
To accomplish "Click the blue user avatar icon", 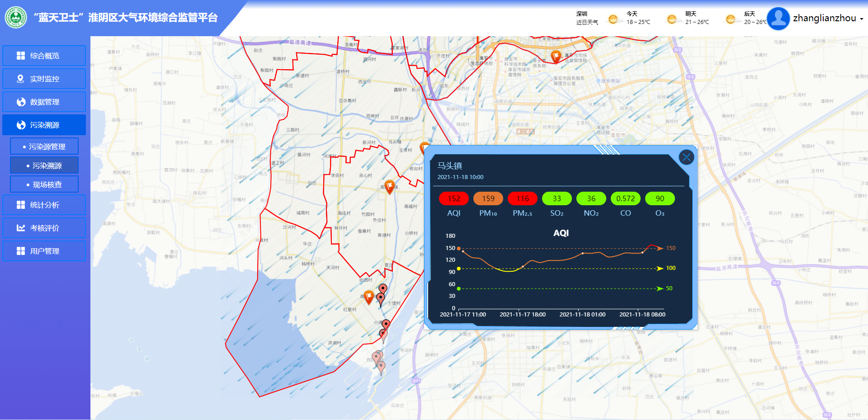I will coord(778,19).
